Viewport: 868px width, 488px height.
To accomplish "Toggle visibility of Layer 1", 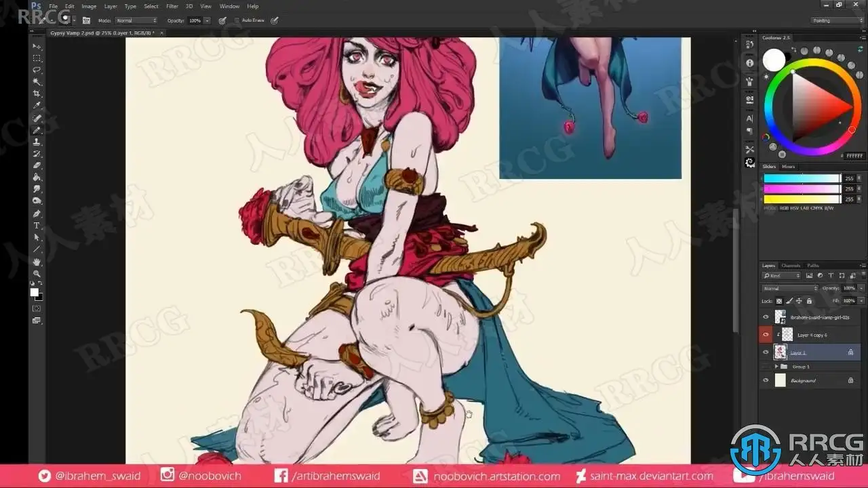I will click(x=766, y=352).
